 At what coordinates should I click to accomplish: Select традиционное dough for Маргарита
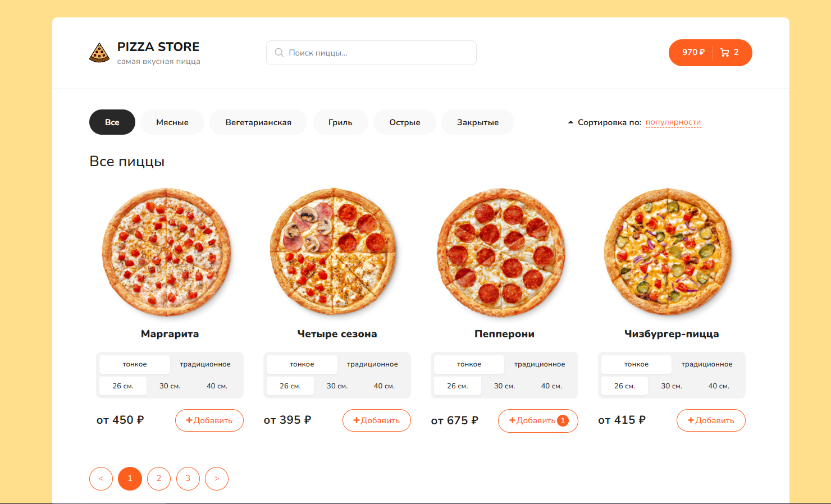click(x=205, y=364)
